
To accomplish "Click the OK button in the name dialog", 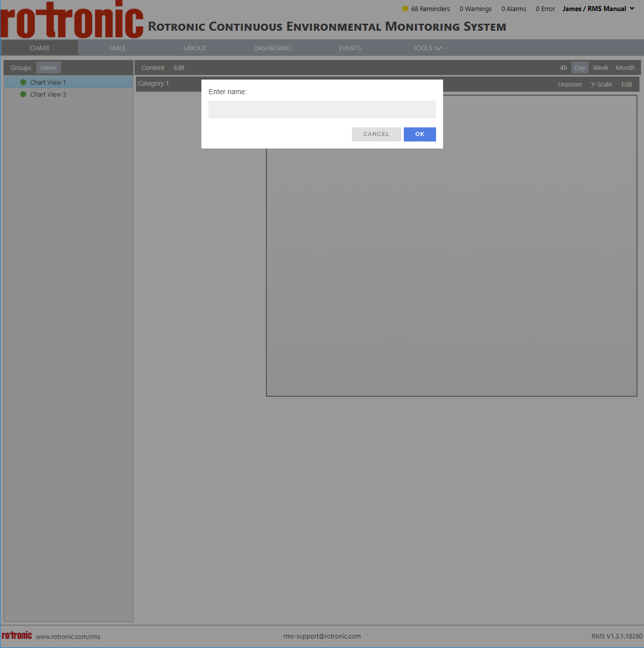I will coord(419,134).
